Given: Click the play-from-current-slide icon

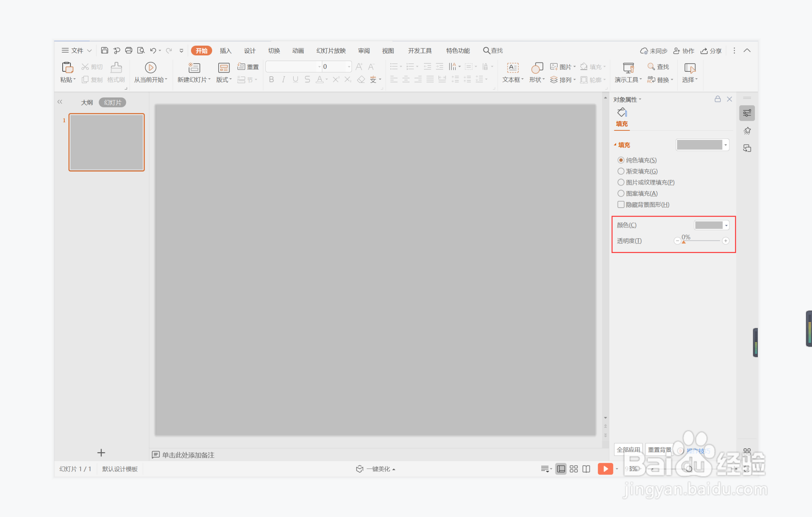Looking at the screenshot, I should click(150, 68).
